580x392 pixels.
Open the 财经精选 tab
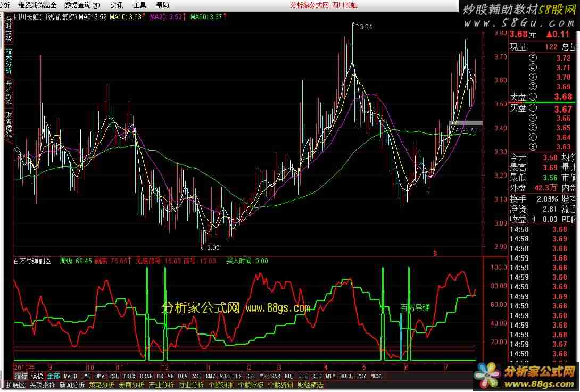(x=310, y=385)
